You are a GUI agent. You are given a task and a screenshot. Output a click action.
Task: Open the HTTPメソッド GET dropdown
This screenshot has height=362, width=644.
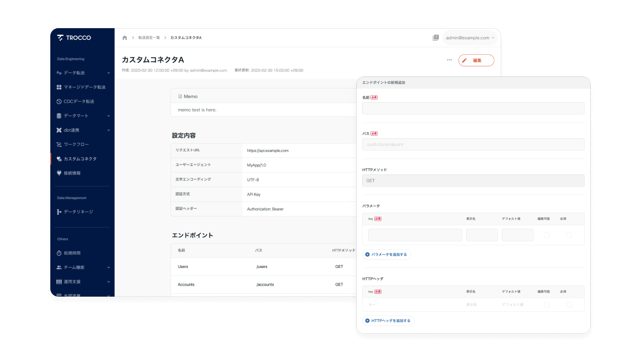click(x=473, y=180)
